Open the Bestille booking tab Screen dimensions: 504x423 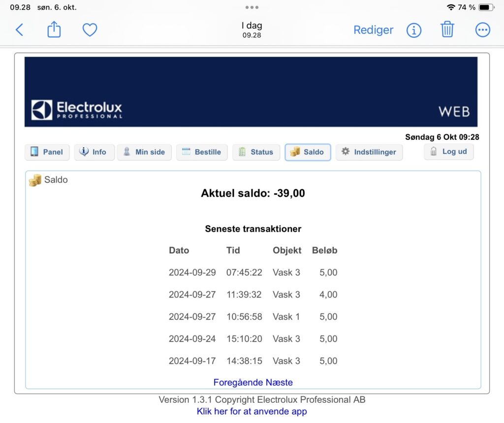(x=202, y=152)
